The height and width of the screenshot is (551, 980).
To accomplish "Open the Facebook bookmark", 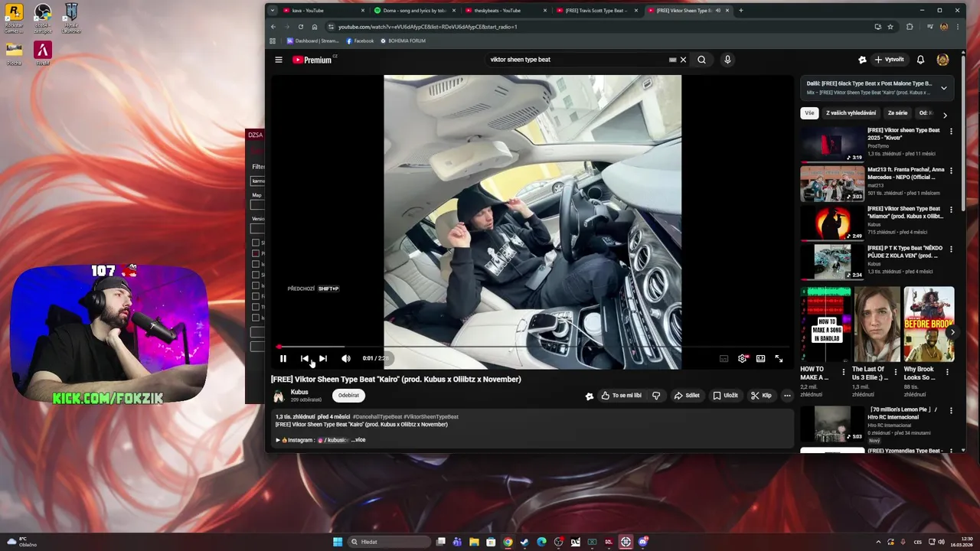I will tap(360, 41).
